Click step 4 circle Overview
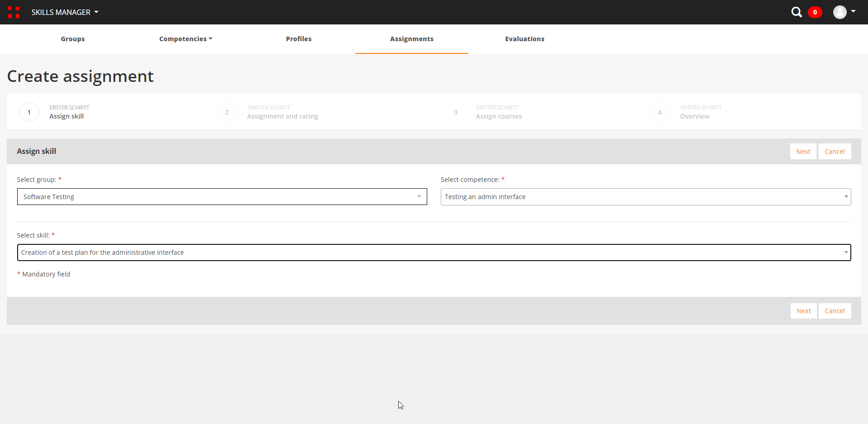868x424 pixels. coord(660,112)
